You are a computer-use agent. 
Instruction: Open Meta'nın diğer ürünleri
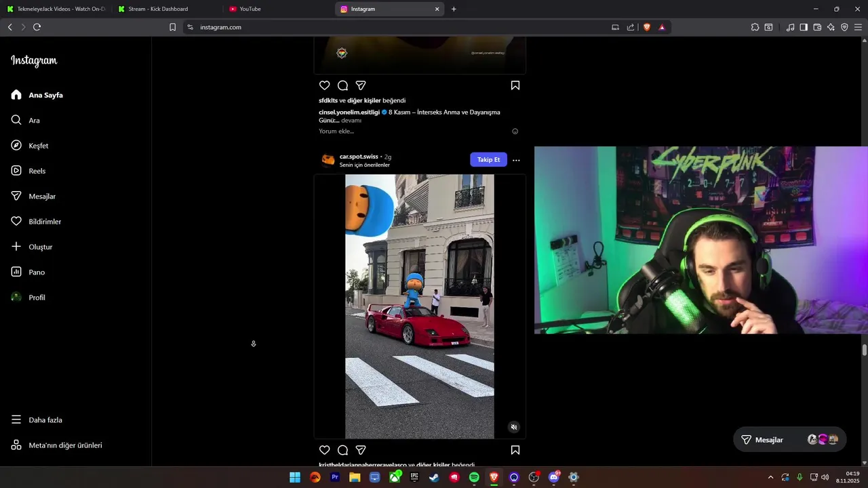click(x=56, y=445)
